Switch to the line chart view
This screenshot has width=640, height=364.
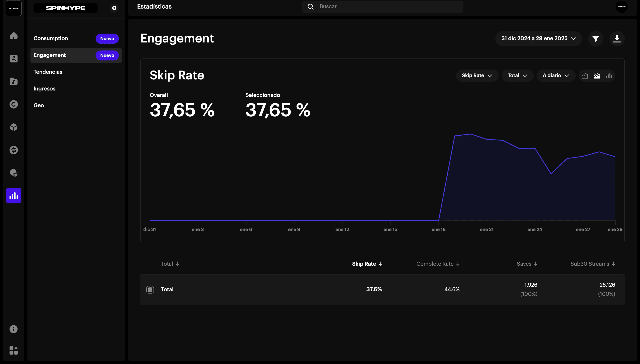[x=585, y=75]
